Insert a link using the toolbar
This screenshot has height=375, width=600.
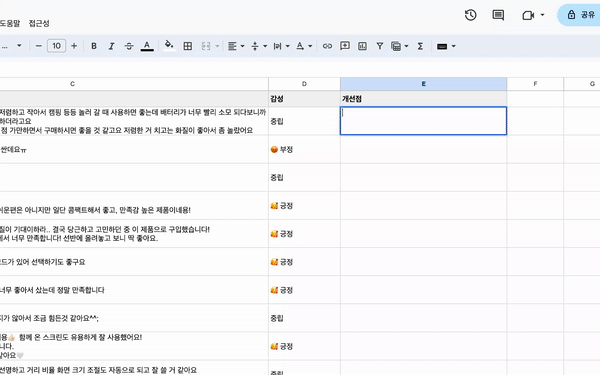click(x=327, y=46)
